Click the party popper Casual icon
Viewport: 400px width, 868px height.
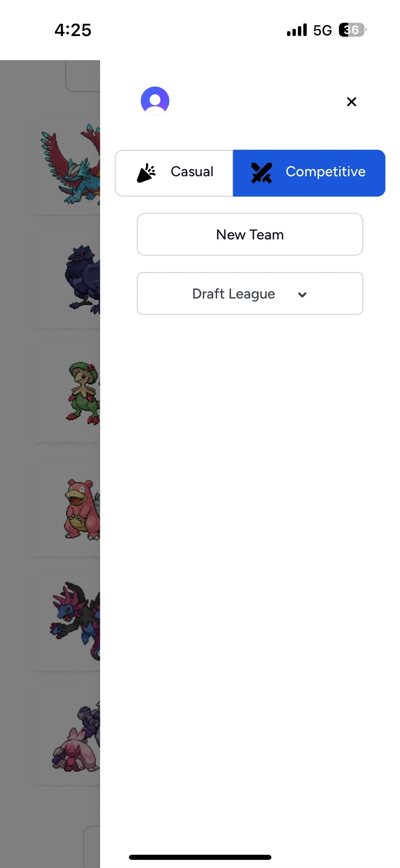(x=146, y=173)
